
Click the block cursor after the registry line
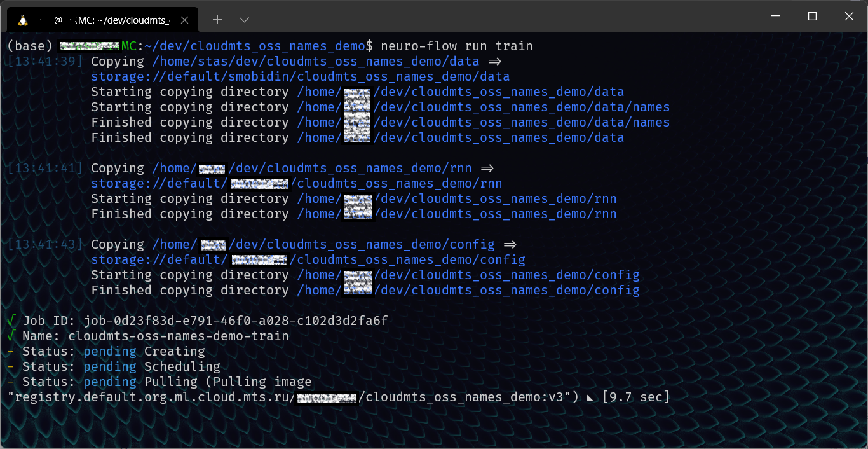(x=590, y=397)
